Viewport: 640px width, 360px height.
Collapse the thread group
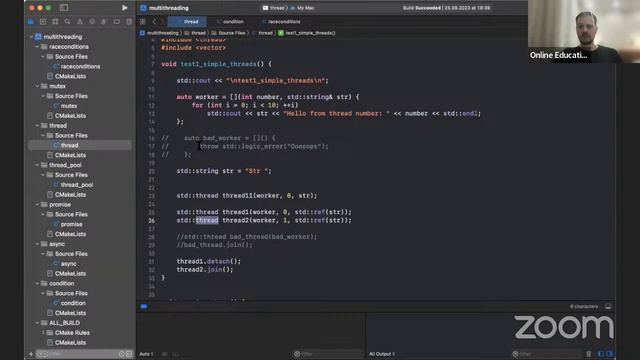click(x=37, y=126)
